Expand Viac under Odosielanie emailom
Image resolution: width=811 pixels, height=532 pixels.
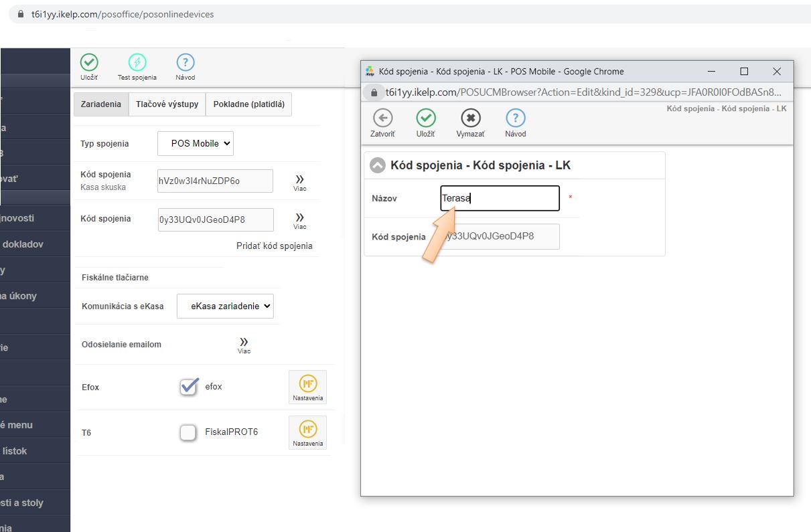click(x=244, y=345)
